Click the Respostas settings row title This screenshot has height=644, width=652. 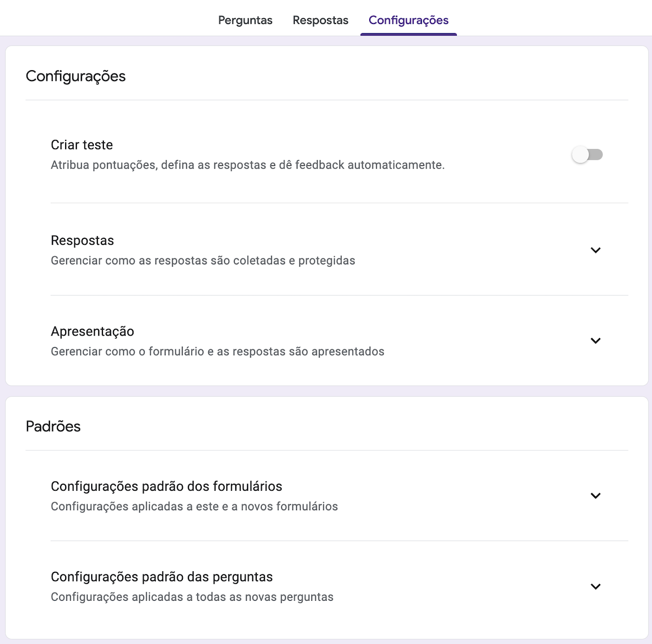[83, 240]
